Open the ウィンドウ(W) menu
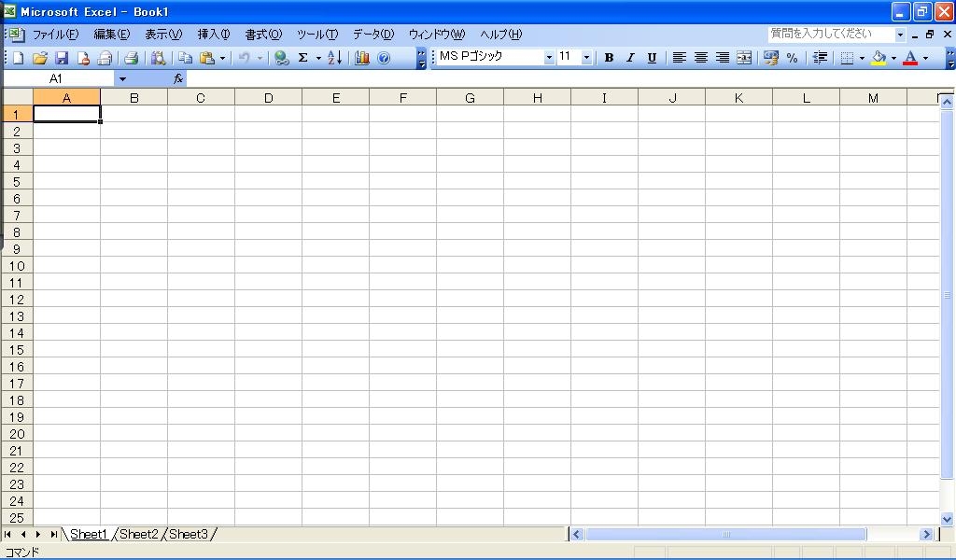 [x=437, y=35]
